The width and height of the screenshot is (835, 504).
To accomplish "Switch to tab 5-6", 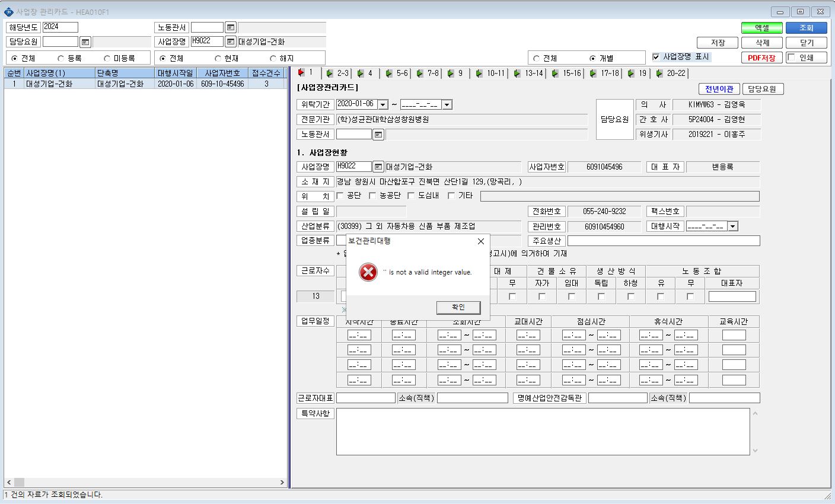I will (397, 74).
